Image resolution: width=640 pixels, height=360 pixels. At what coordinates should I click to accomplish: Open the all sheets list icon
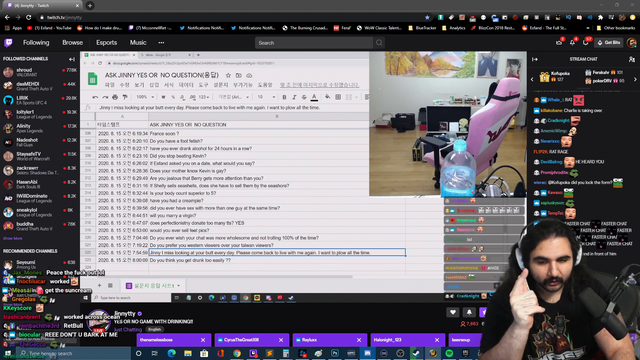click(110, 285)
